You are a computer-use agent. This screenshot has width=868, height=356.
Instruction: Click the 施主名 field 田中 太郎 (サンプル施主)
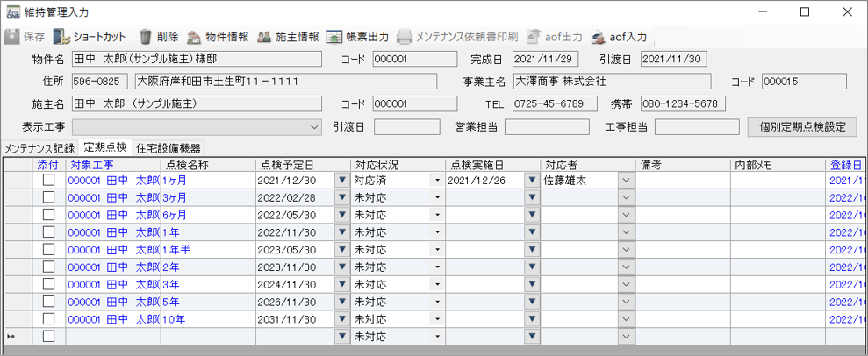pos(197,103)
